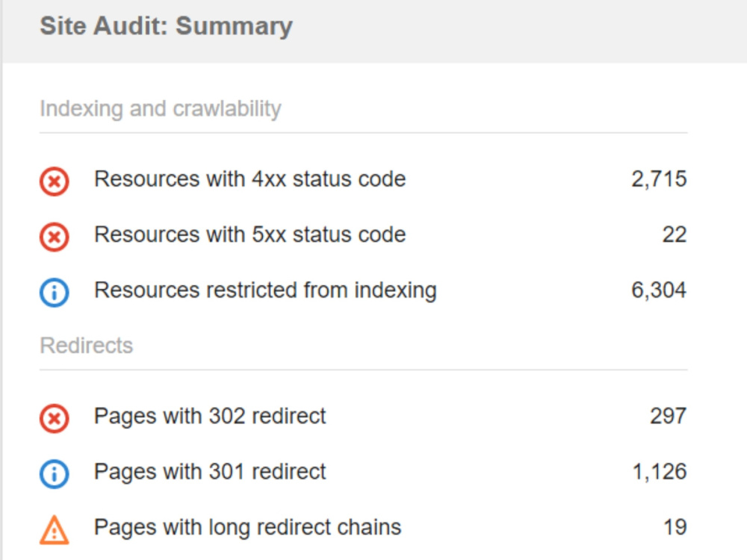Select the Redirects section header
747x560 pixels.
tap(86, 345)
